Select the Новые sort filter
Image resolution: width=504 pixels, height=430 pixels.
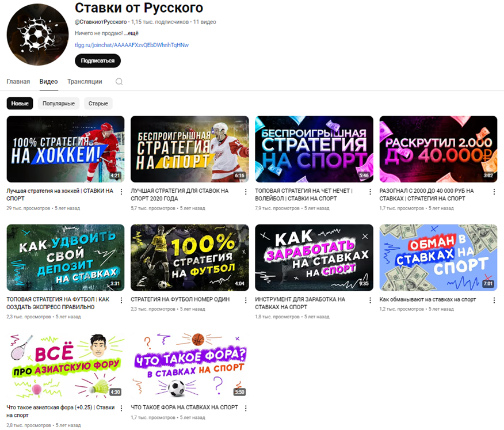(20, 104)
